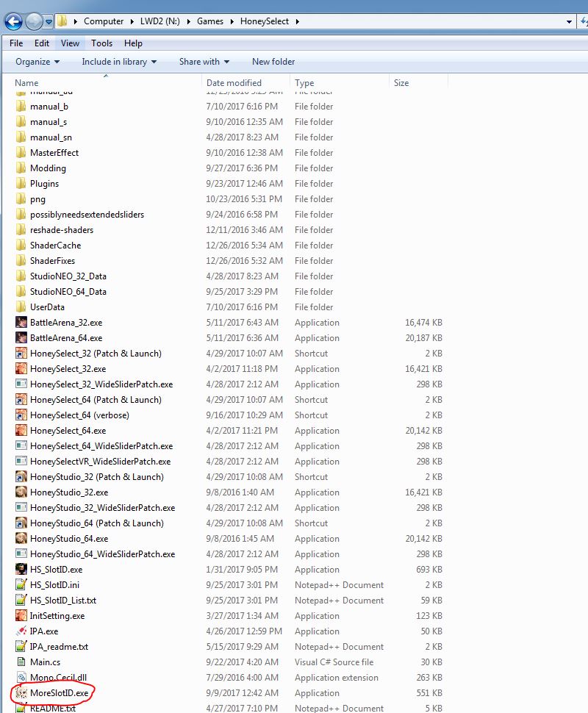Click the Mono.Cecil.dll file icon

[x=21, y=678]
